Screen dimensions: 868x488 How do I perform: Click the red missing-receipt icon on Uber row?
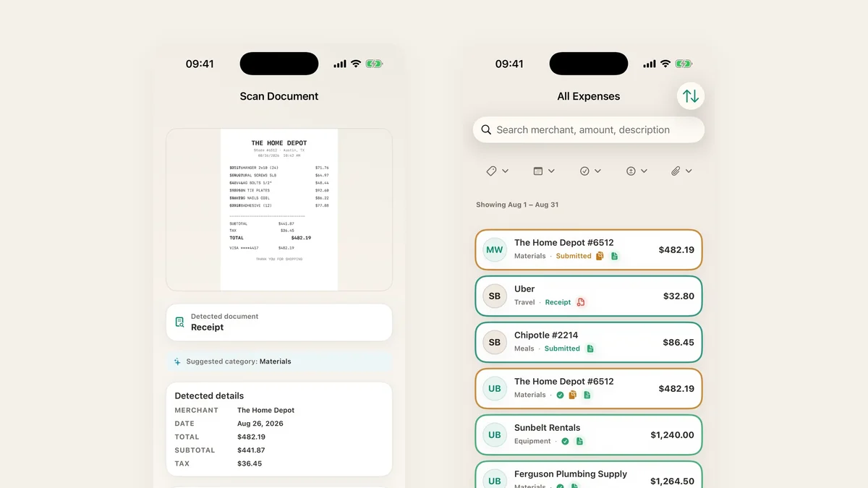(x=581, y=302)
